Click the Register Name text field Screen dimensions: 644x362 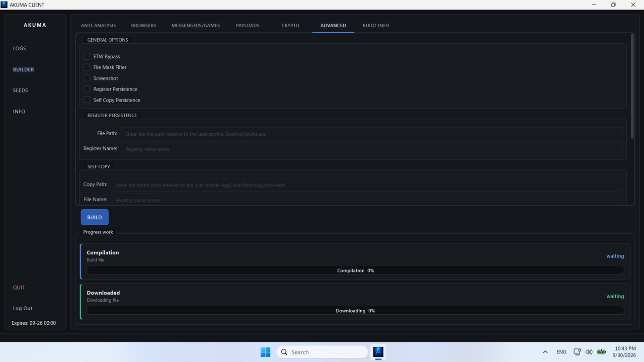coord(372,149)
